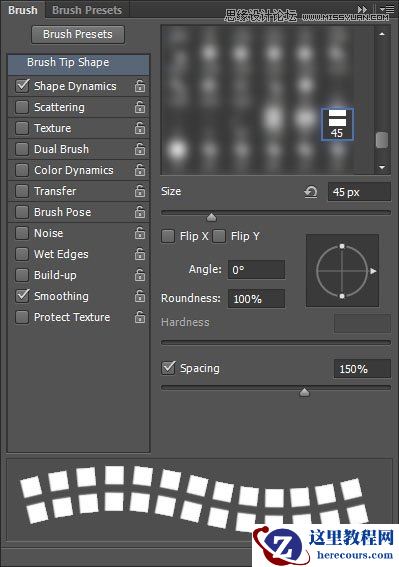Switch to the Brush tab
The image size is (399, 567).
point(23,10)
